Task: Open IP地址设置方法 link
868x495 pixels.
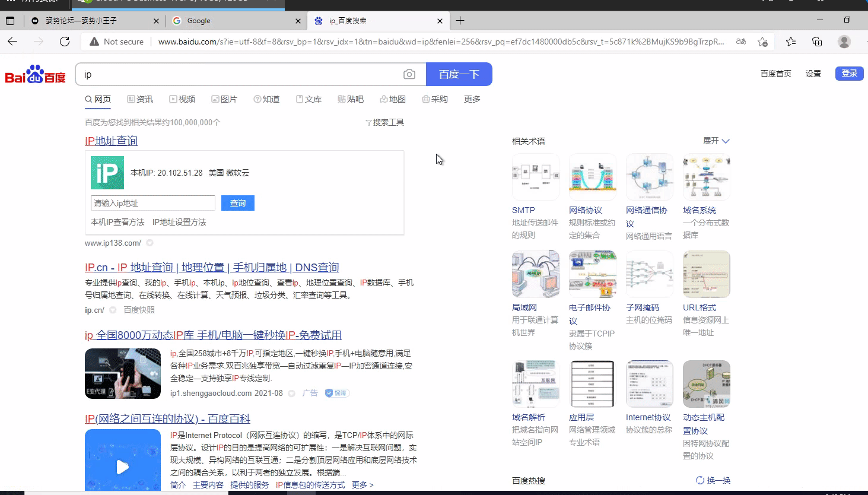Action: (179, 222)
